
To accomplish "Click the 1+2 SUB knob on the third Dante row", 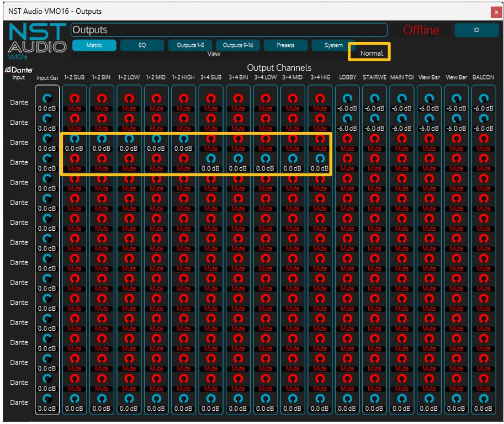I will point(75,139).
